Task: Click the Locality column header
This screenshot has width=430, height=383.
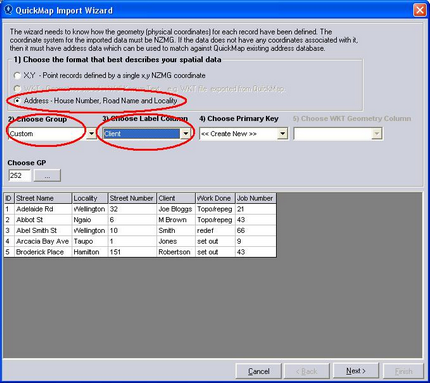Action: pyautogui.click(x=90, y=198)
